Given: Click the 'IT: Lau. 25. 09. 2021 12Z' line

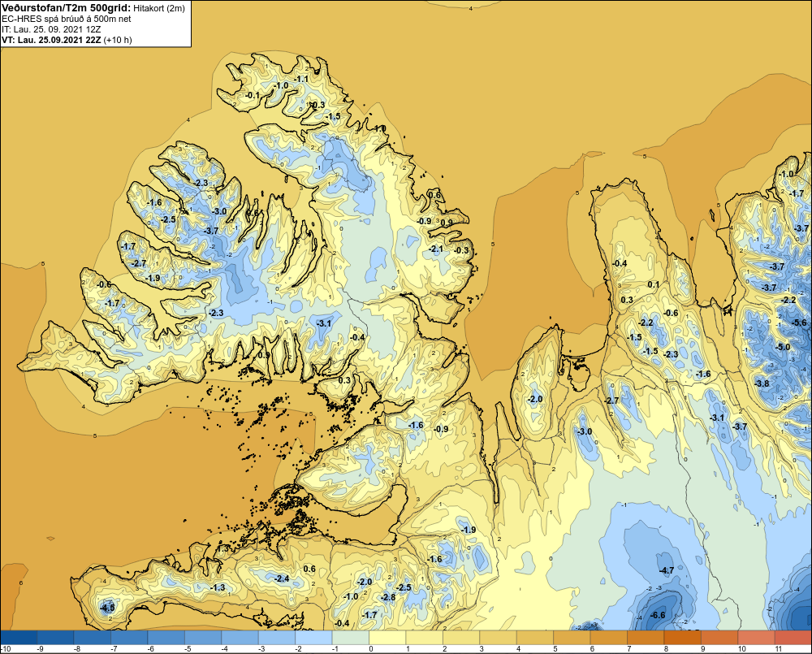Looking at the screenshot, I should [x=51, y=29].
